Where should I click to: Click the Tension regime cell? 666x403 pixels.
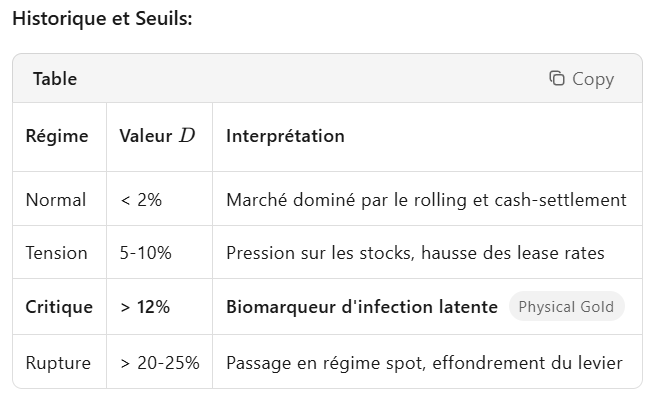(x=57, y=253)
